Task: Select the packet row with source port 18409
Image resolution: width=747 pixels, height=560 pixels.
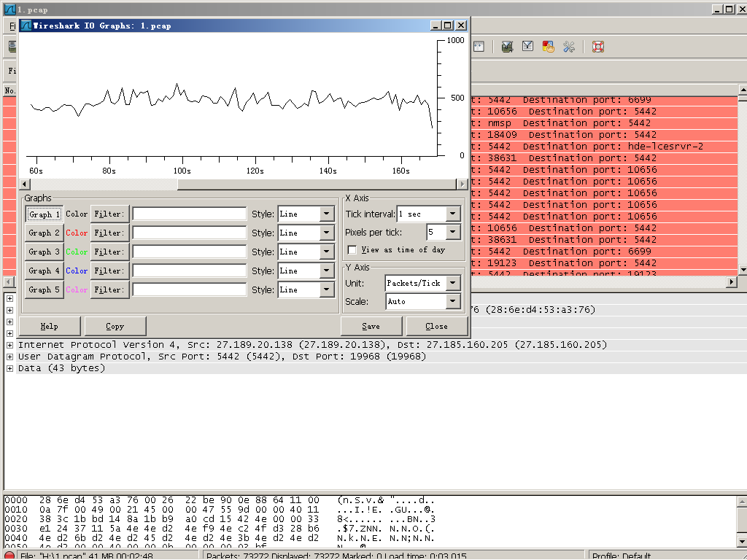Action: tap(604, 135)
